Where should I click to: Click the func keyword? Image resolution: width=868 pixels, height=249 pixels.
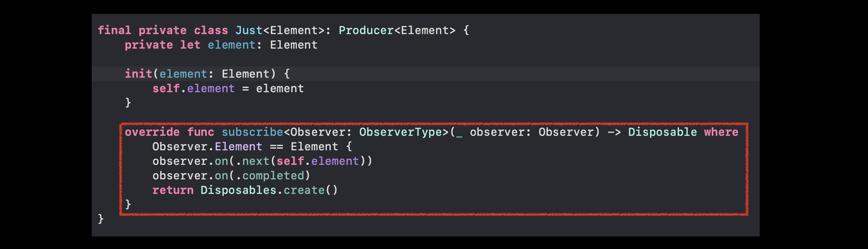tap(200, 132)
